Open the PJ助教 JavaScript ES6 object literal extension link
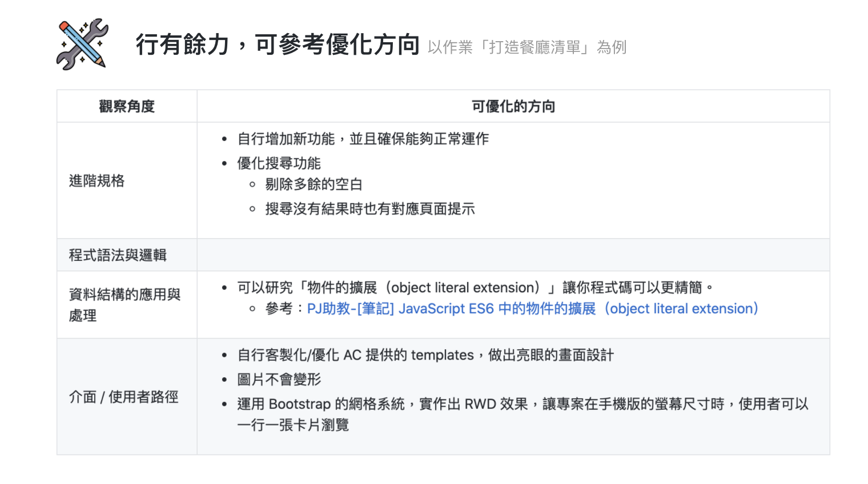Image resolution: width=868 pixels, height=484 pixels. pos(532,309)
